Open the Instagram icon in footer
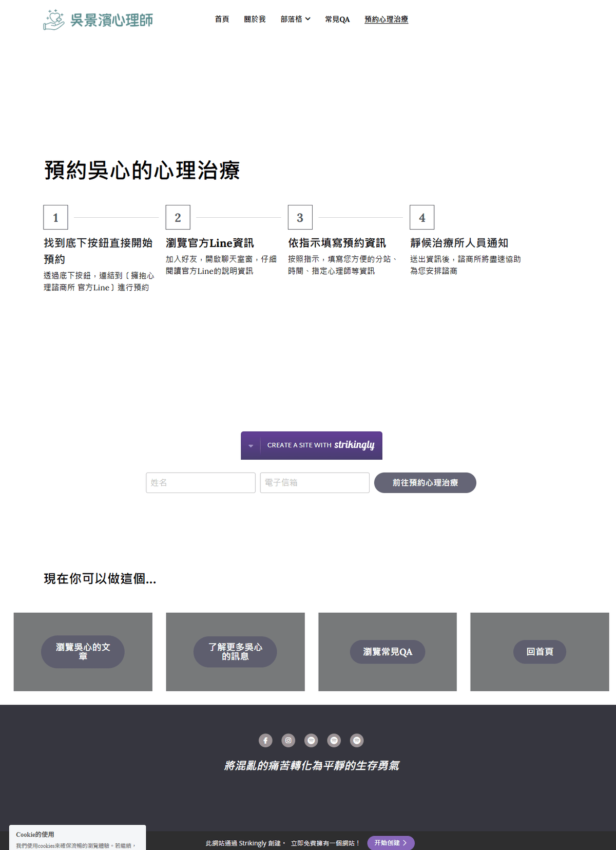 [x=288, y=740]
